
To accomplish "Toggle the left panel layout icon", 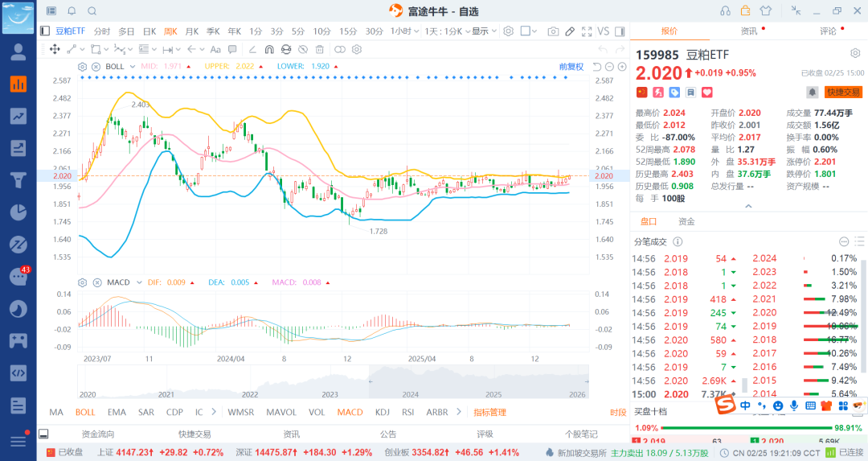I will click(45, 31).
